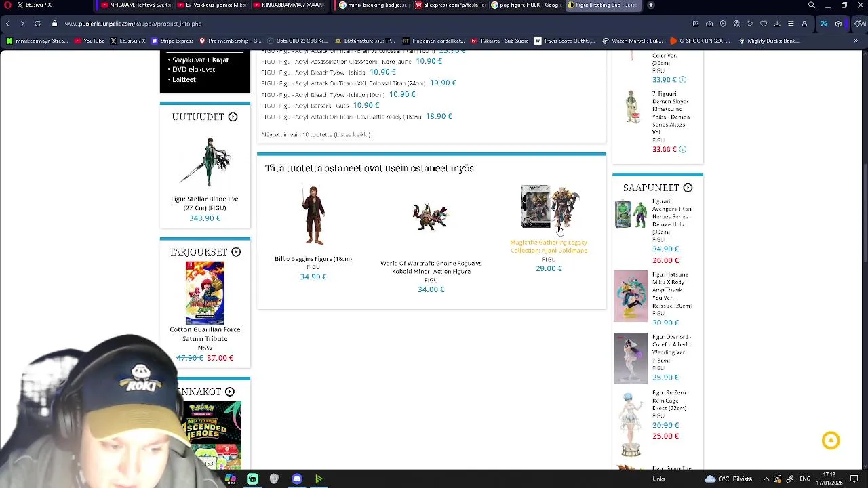Open Laitteet category
868x488 pixels.
pyautogui.click(x=184, y=79)
